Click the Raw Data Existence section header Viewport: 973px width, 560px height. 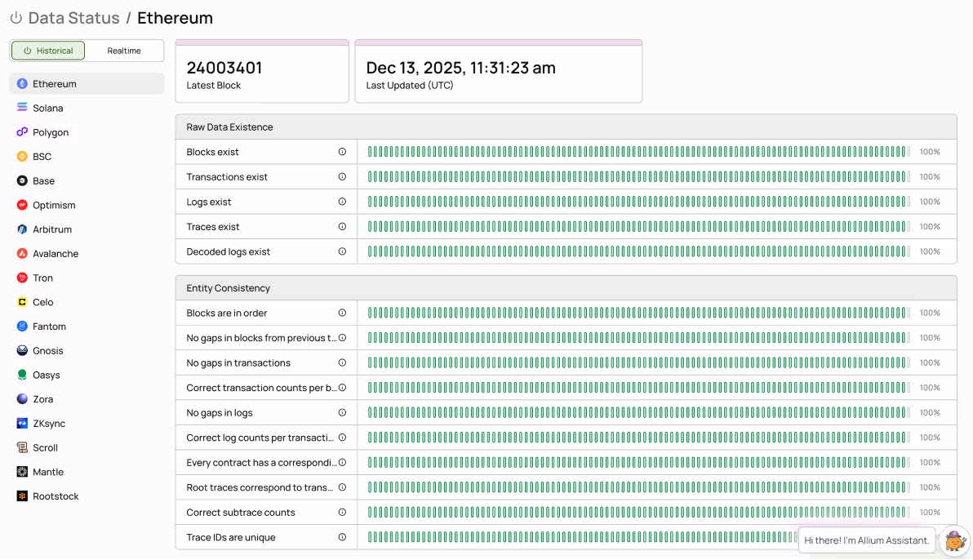pyautogui.click(x=566, y=127)
